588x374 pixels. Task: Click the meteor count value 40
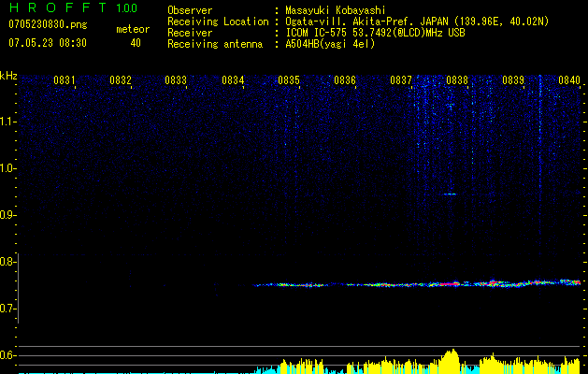(136, 43)
